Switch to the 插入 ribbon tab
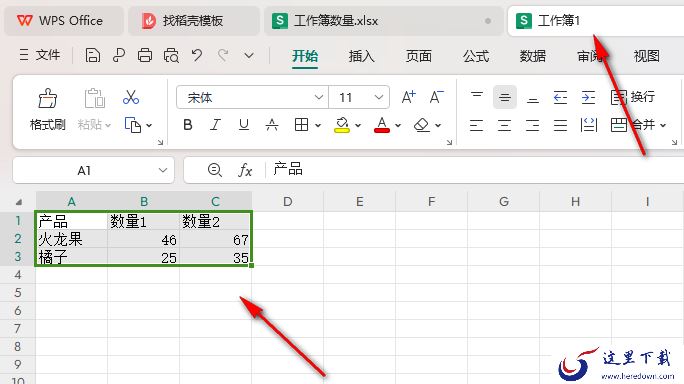 [362, 56]
